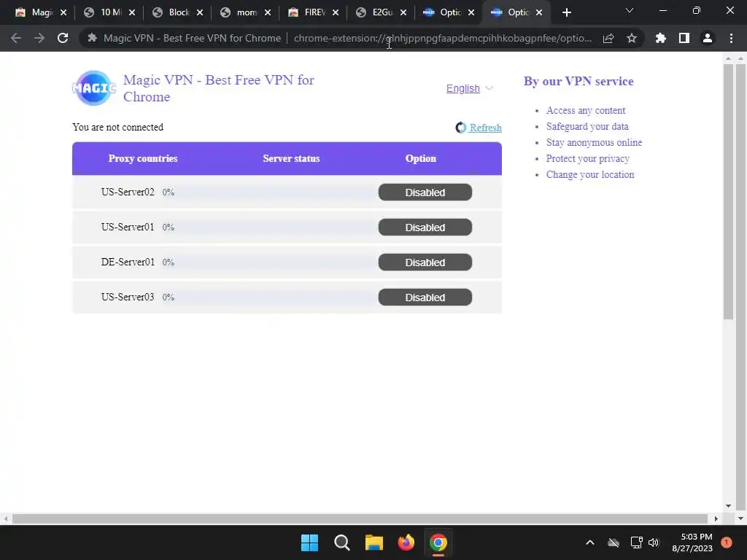Click the cloud sync tray icon
The image size is (747, 560).
point(614,542)
